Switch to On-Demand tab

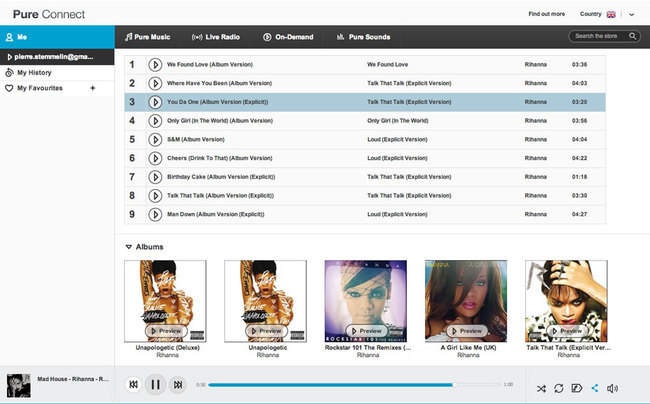[288, 37]
